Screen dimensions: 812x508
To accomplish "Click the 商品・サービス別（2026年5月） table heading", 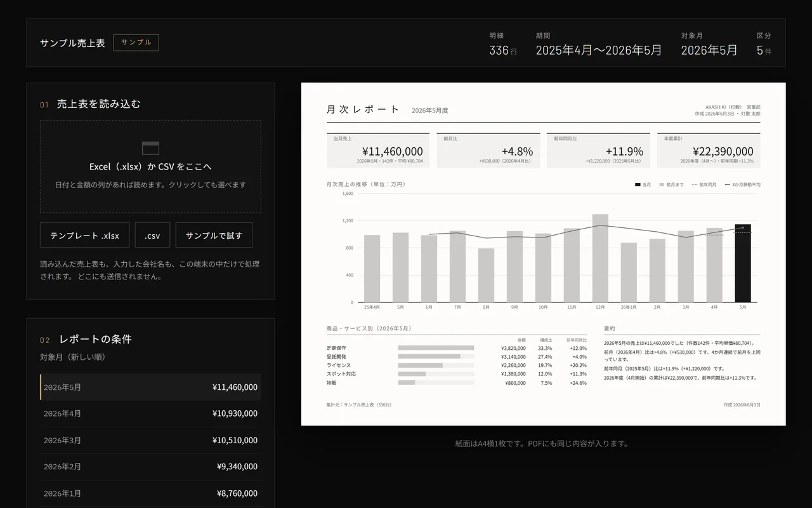I will (369, 328).
